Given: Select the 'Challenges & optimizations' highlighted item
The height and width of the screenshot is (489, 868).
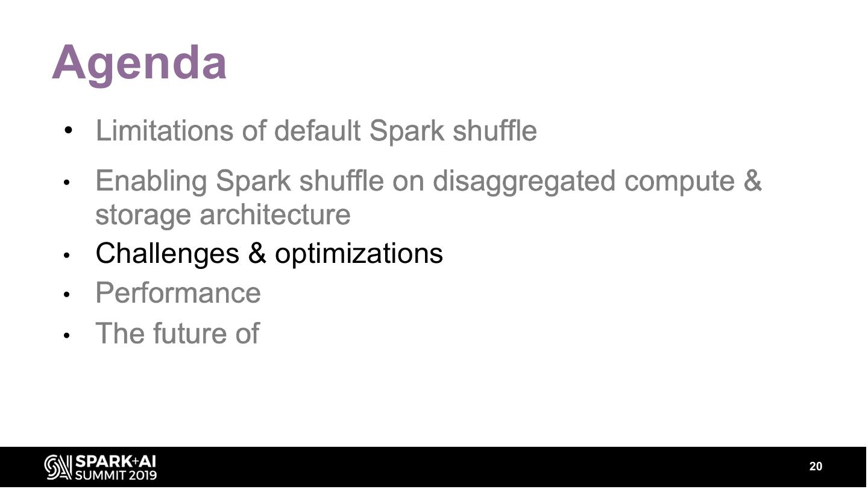Looking at the screenshot, I should coord(269,253).
